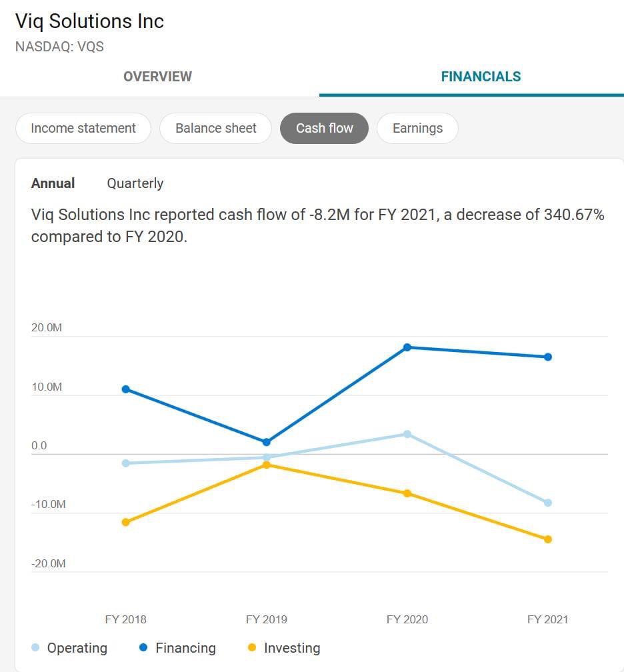Screen dimensions: 624x672
Task: Select the Financing data point at FY 2019
Action: point(266,441)
